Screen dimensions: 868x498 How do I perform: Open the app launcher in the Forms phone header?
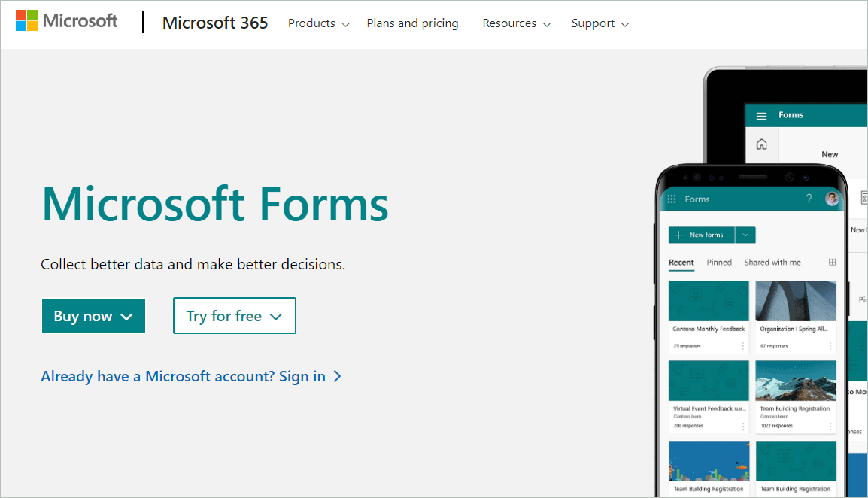[671, 199]
